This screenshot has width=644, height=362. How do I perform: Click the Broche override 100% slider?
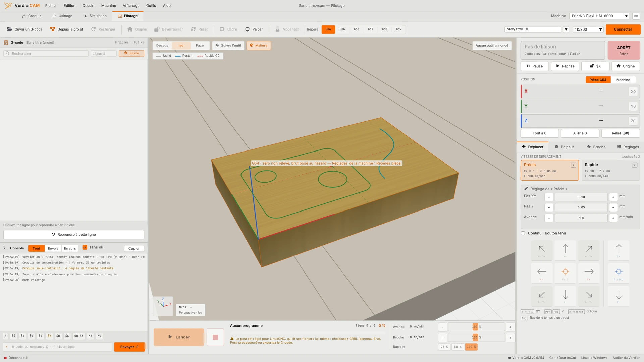476,337
